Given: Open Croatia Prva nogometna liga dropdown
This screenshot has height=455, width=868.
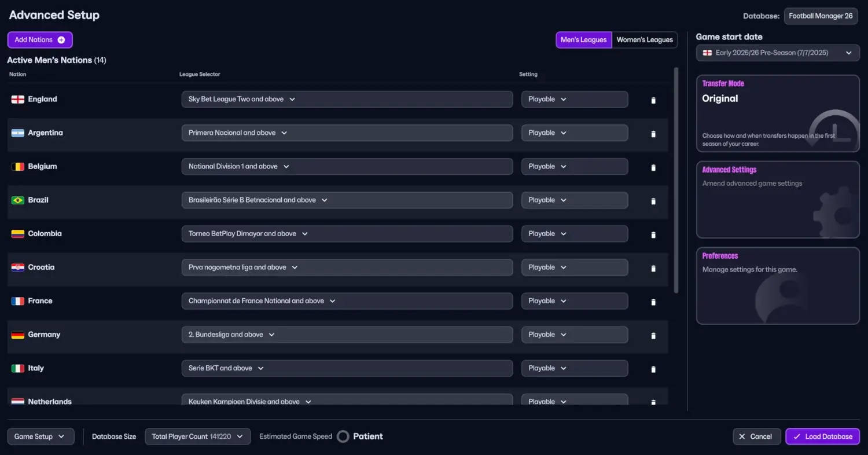Looking at the screenshot, I should pos(347,267).
